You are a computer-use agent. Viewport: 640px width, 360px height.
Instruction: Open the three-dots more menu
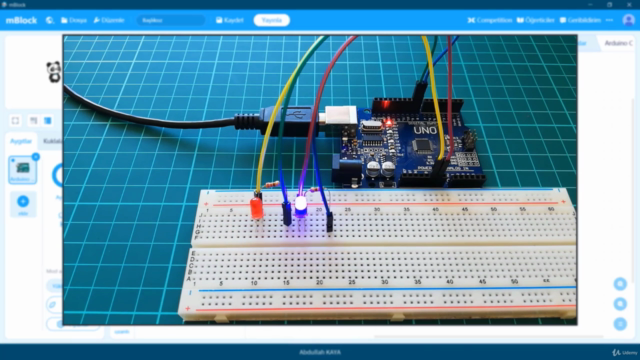609,20
